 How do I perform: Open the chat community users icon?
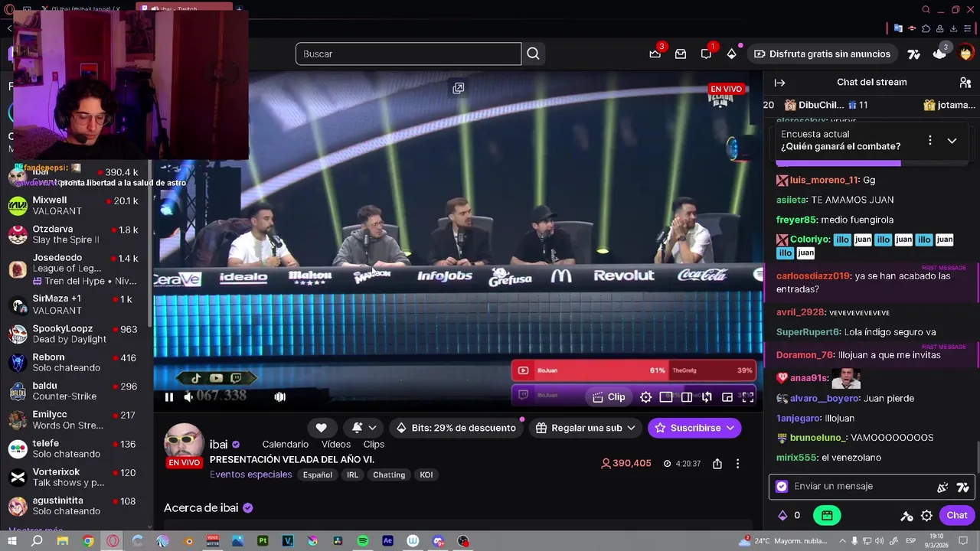[x=965, y=83]
